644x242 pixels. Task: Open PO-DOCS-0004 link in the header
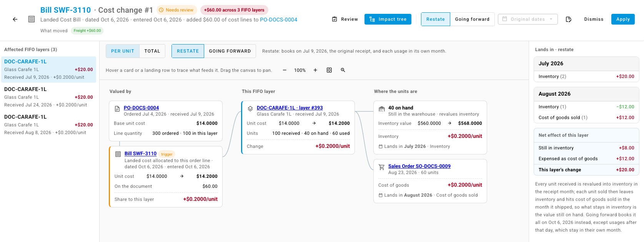[279, 20]
